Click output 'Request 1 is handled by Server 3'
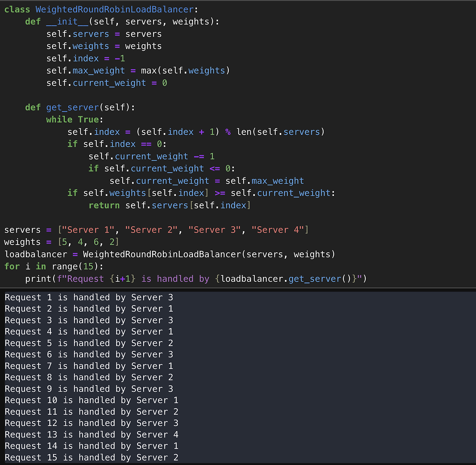 click(89, 297)
